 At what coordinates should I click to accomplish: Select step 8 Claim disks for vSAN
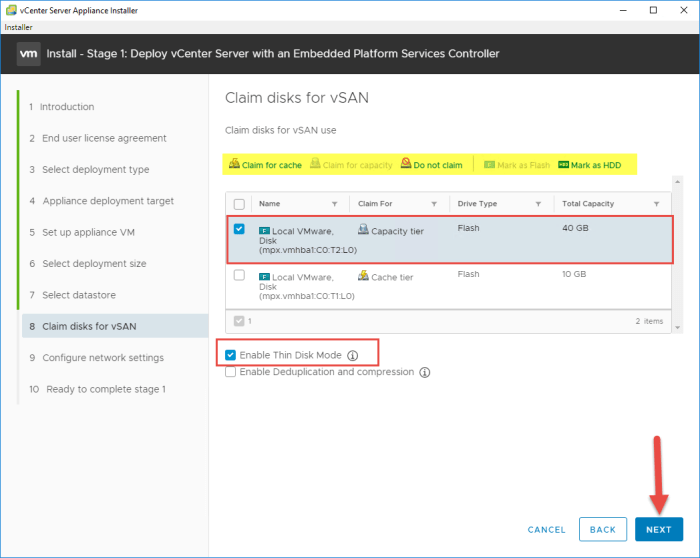tap(115, 326)
